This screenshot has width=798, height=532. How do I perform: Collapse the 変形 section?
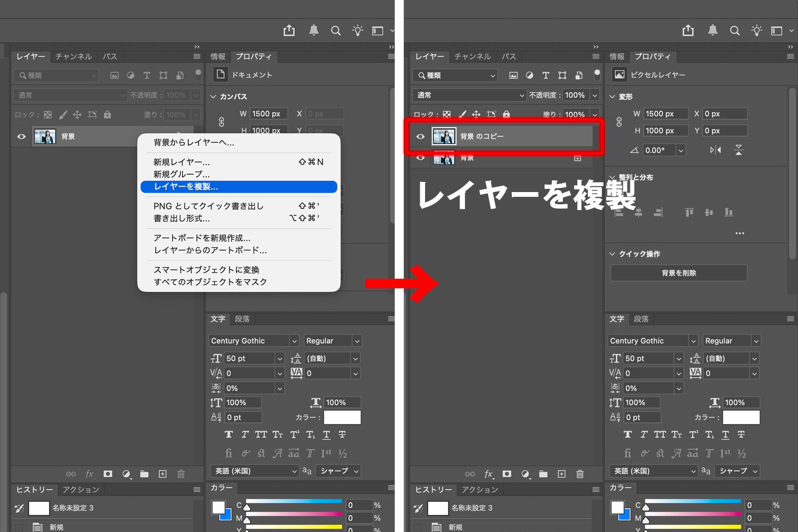[612, 96]
